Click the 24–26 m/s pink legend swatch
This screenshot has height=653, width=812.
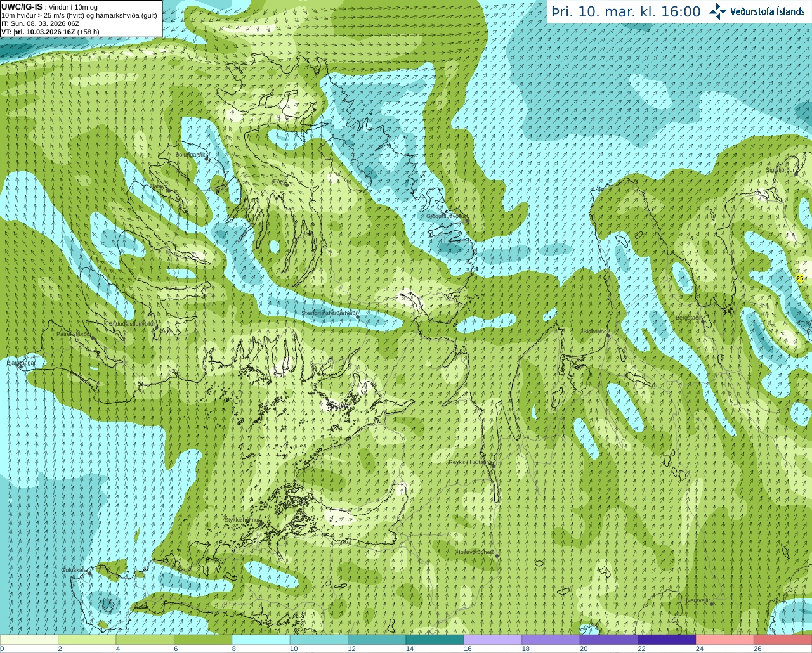point(725,640)
